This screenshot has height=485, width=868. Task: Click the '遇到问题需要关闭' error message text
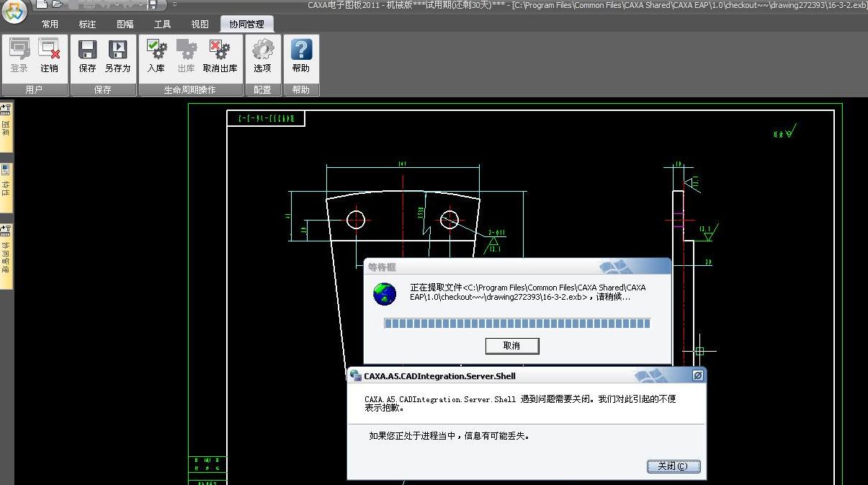(520, 403)
